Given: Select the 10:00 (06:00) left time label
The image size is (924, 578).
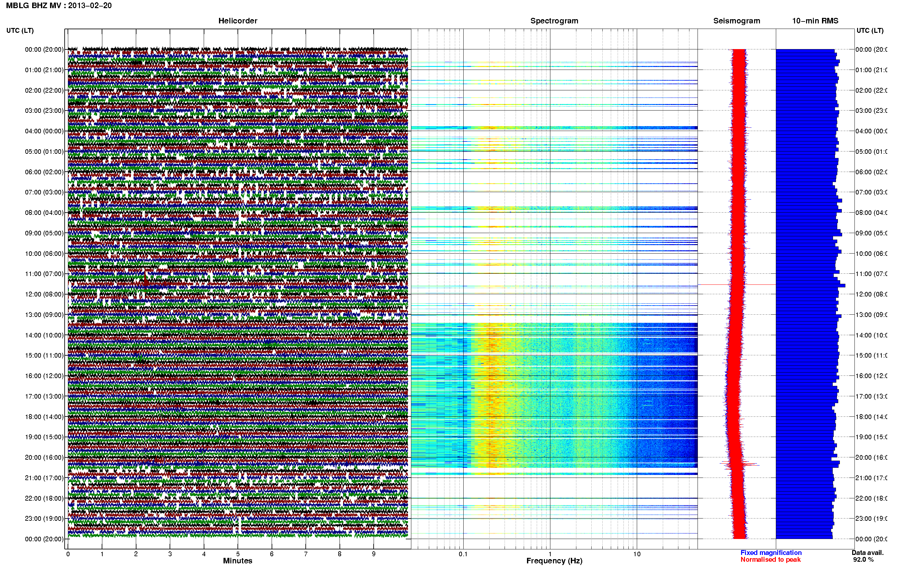Looking at the screenshot, I should 44,254.
